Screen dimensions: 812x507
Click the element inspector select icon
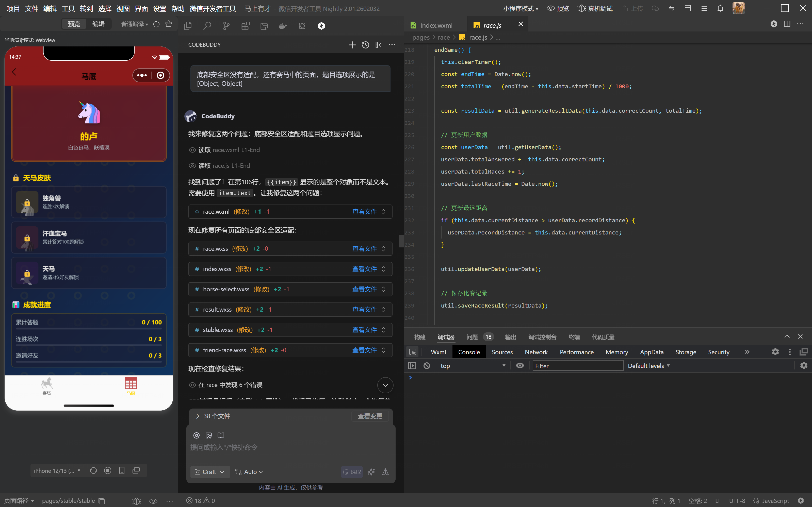pyautogui.click(x=412, y=352)
